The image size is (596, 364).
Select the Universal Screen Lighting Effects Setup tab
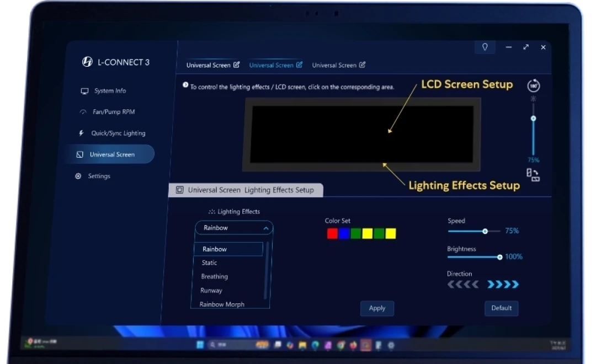pos(246,190)
